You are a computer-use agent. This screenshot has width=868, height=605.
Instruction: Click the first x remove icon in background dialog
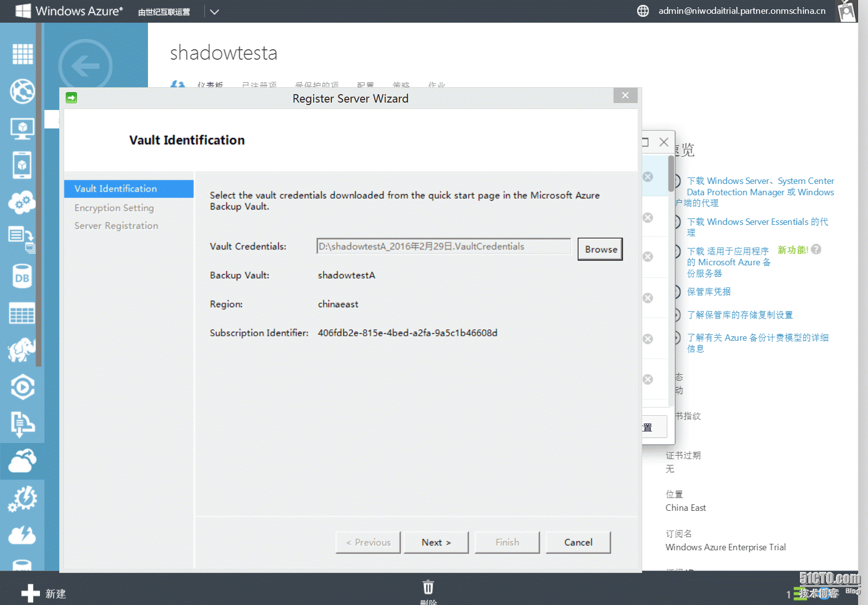[648, 177]
